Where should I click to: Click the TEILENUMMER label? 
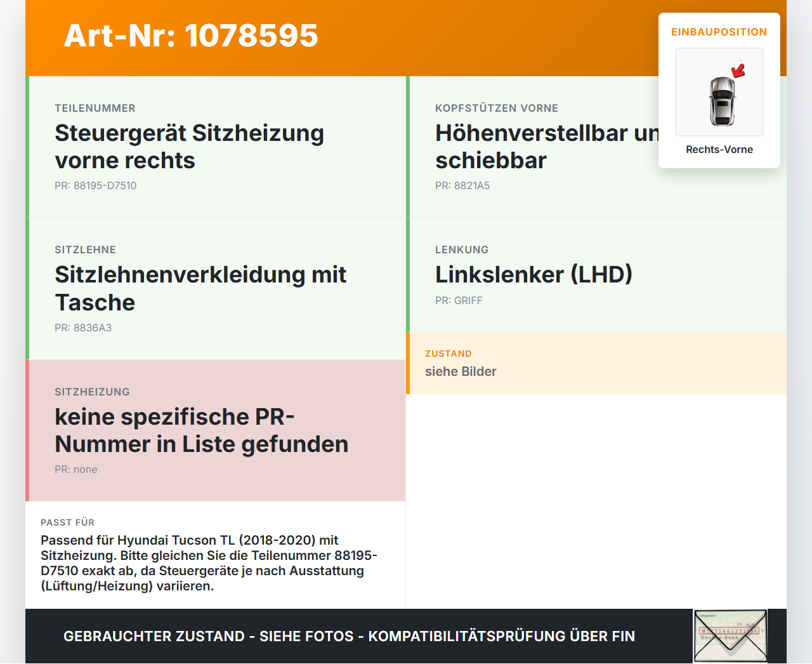pos(95,109)
